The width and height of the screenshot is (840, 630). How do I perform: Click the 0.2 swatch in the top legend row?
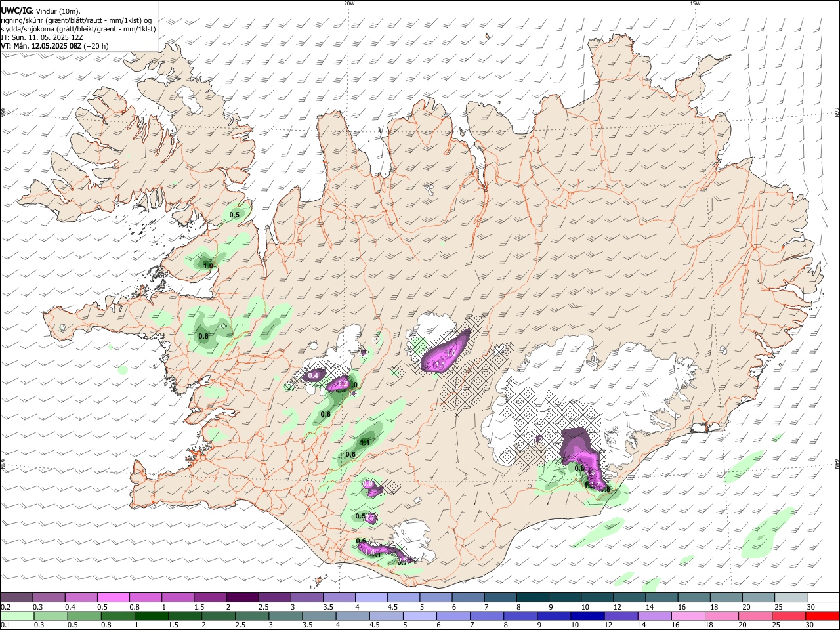click(x=16, y=598)
